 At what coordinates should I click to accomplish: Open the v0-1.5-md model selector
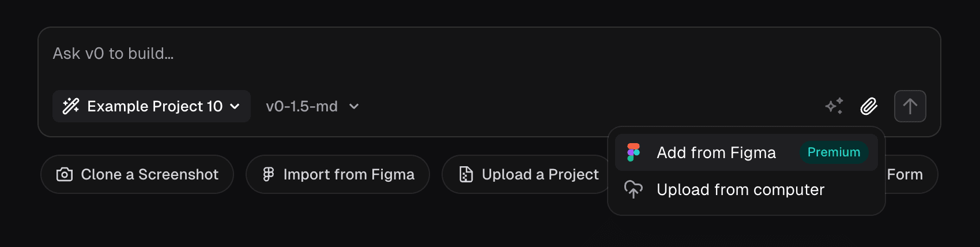302,106
